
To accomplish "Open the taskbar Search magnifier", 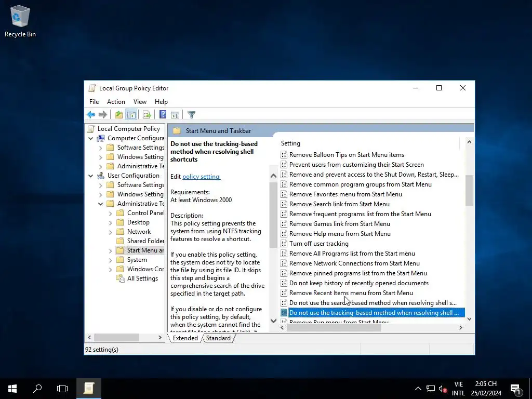I will (x=37, y=389).
